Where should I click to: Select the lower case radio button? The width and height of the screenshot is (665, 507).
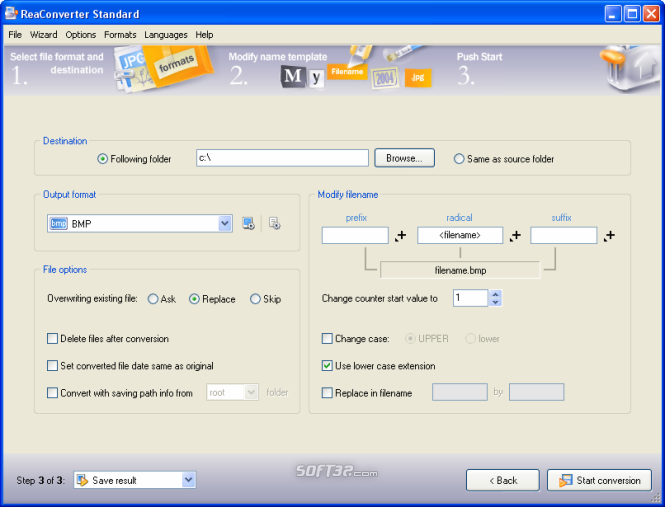pos(470,339)
